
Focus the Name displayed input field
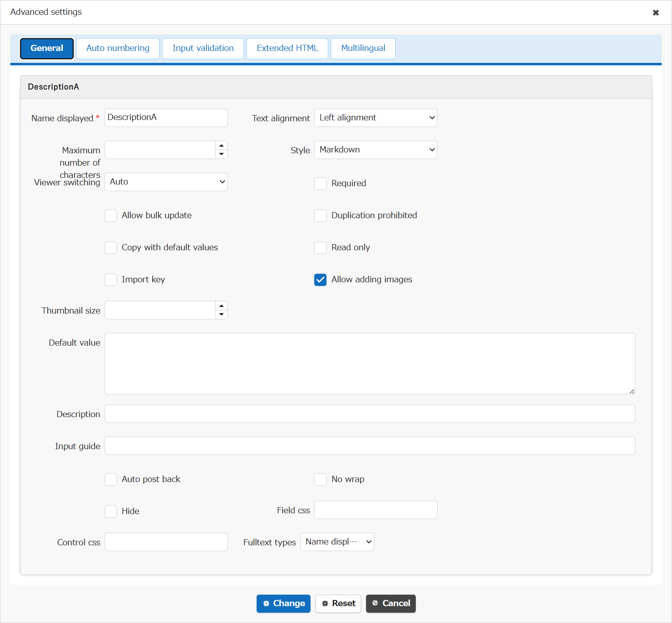pyautogui.click(x=166, y=118)
